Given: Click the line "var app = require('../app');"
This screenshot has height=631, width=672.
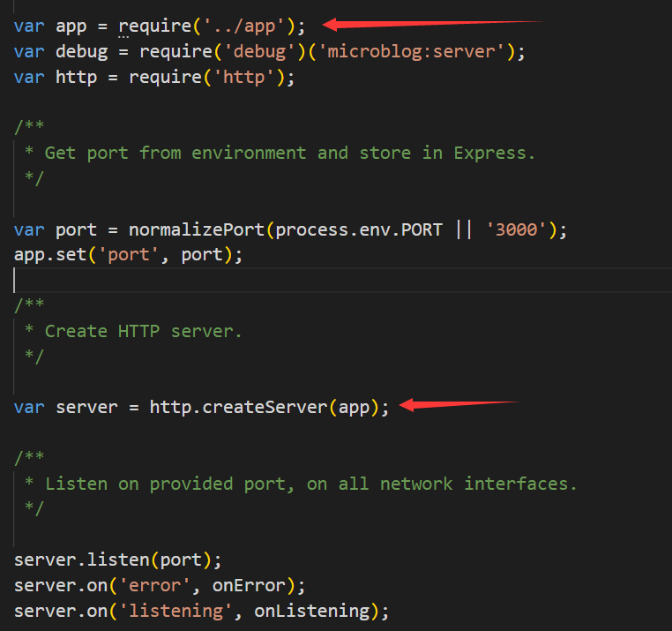Looking at the screenshot, I should (160, 26).
